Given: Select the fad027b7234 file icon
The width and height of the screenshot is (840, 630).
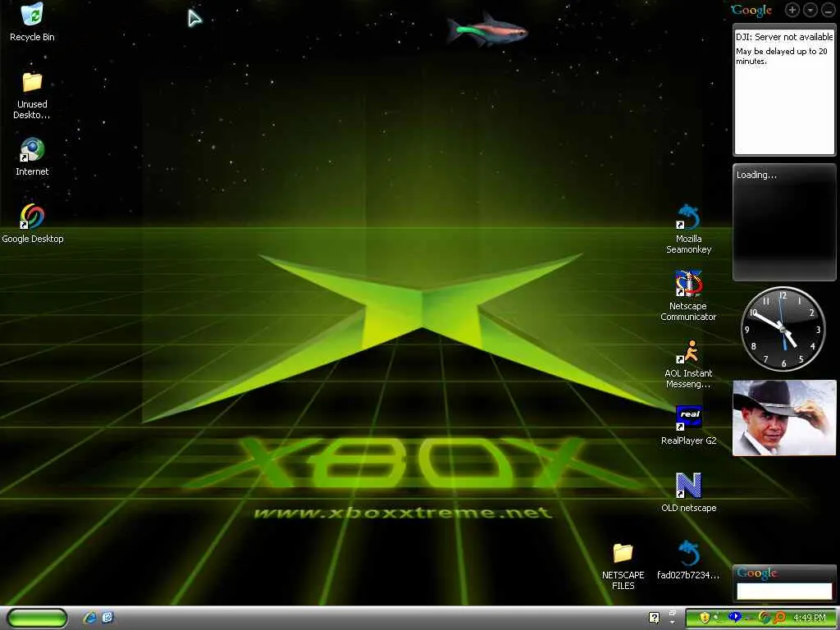Looking at the screenshot, I should (x=688, y=560).
